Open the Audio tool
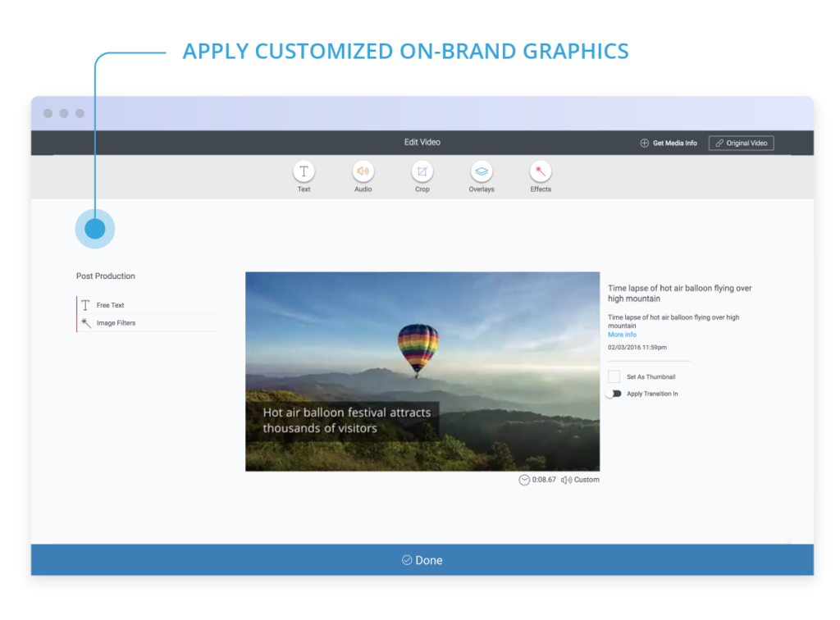 363,171
